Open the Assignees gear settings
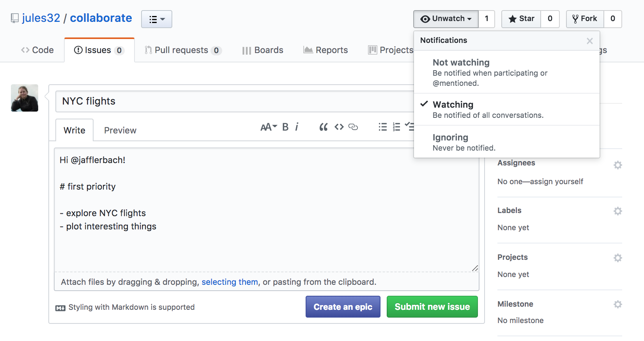Viewport: 644px width, 341px height. 617,165
